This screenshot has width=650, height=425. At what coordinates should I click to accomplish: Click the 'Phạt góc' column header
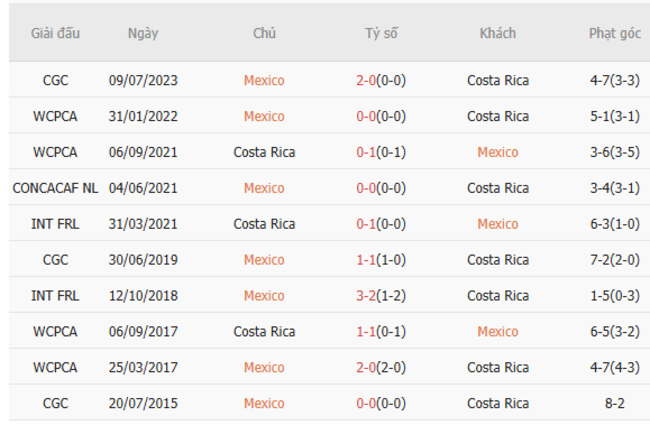tap(615, 34)
